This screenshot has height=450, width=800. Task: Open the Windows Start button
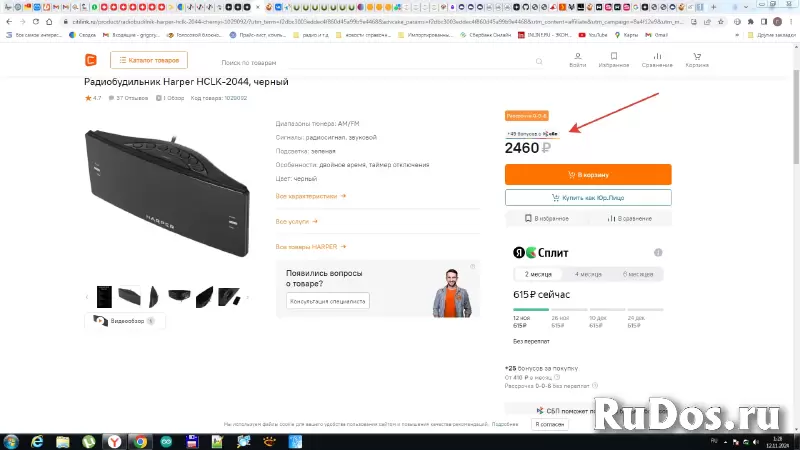11,441
